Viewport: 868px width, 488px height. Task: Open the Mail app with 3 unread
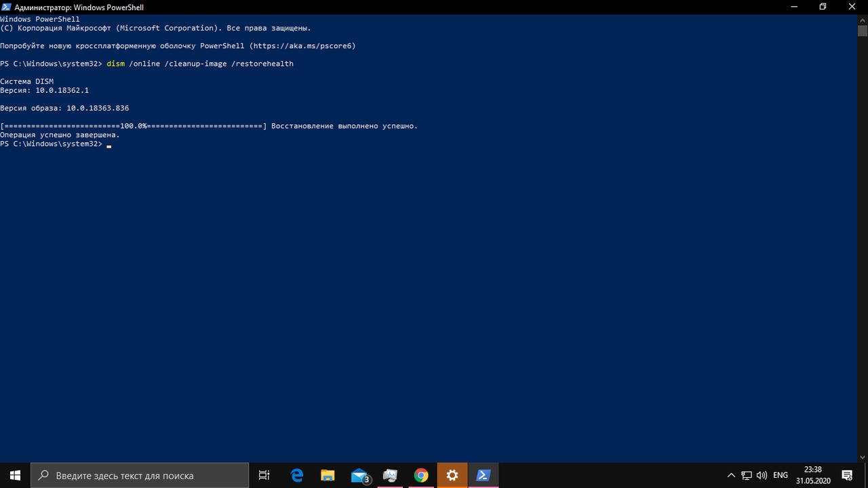[359, 475]
